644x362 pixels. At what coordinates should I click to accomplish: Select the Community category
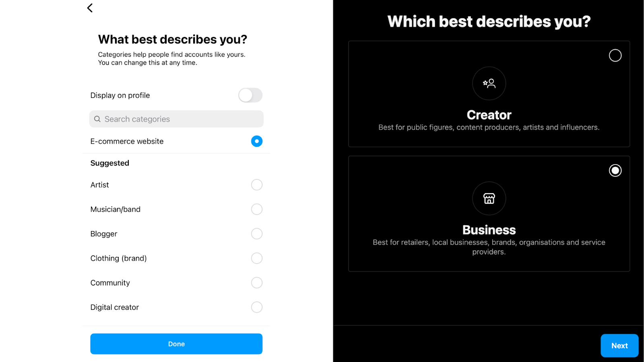(256, 283)
